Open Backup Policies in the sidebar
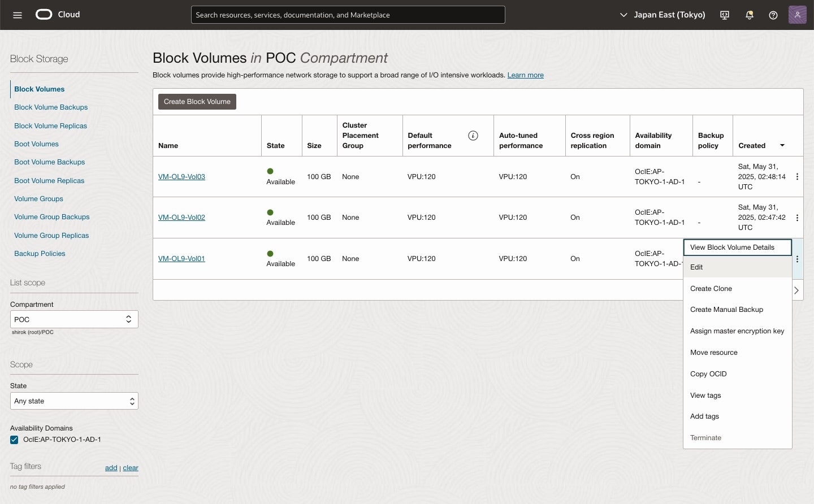The width and height of the screenshot is (814, 504). 40,254
